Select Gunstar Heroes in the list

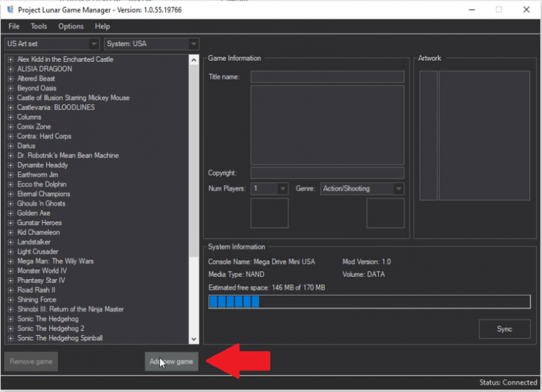[x=39, y=223]
